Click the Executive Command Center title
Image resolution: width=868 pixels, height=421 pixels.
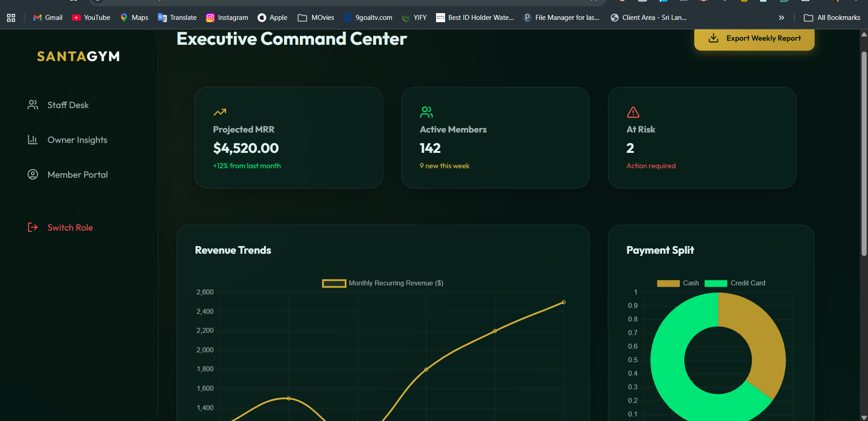click(292, 39)
